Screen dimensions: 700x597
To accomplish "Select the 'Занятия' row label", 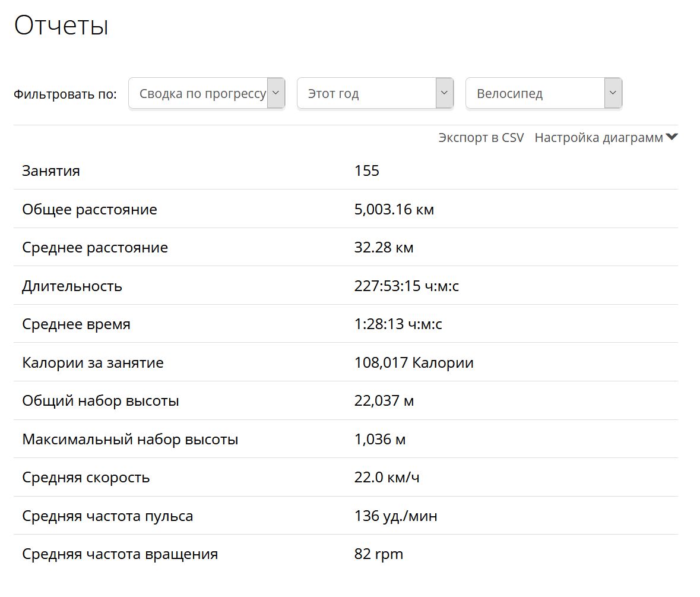I will [x=51, y=171].
